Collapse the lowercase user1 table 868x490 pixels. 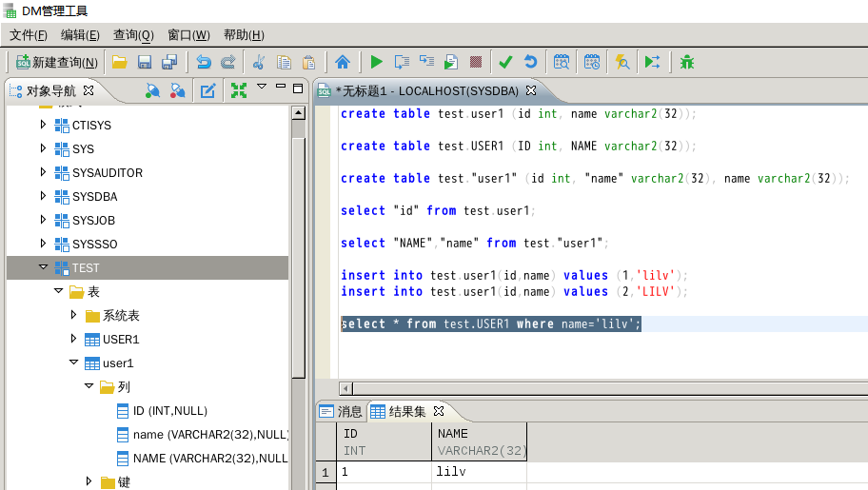click(x=74, y=363)
